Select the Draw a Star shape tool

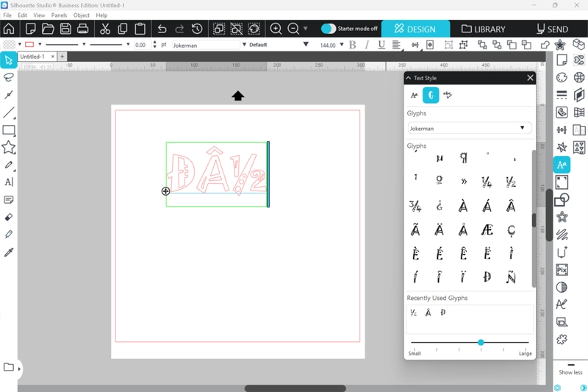[x=9, y=147]
